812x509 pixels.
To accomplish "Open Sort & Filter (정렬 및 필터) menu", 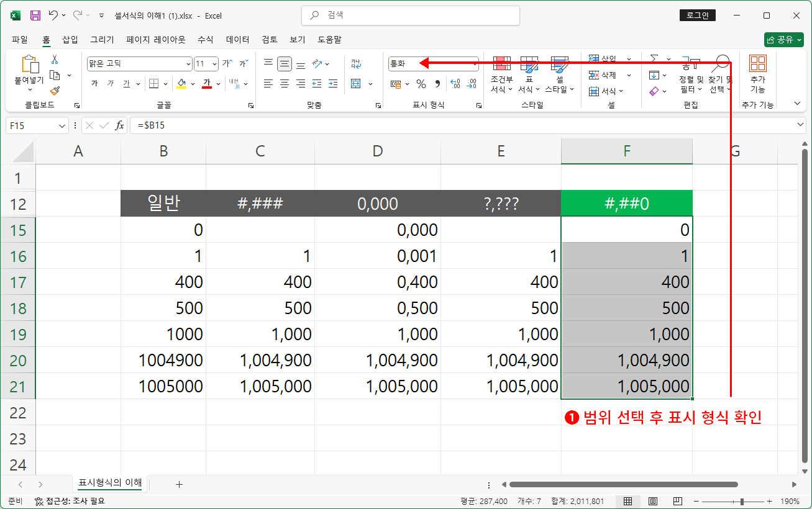I will pos(690,74).
